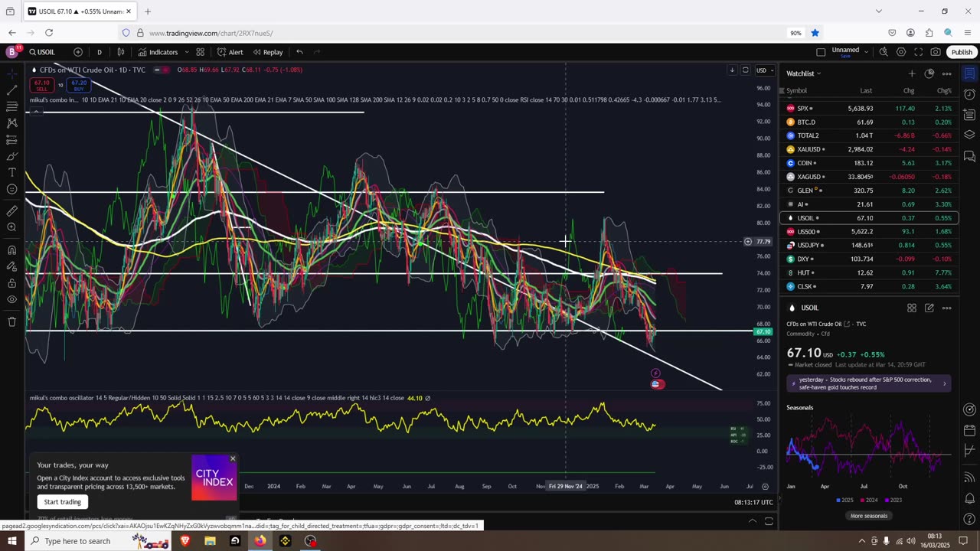Open the Unnamed layout dropdown arrow
980x551 pixels.
click(866, 51)
